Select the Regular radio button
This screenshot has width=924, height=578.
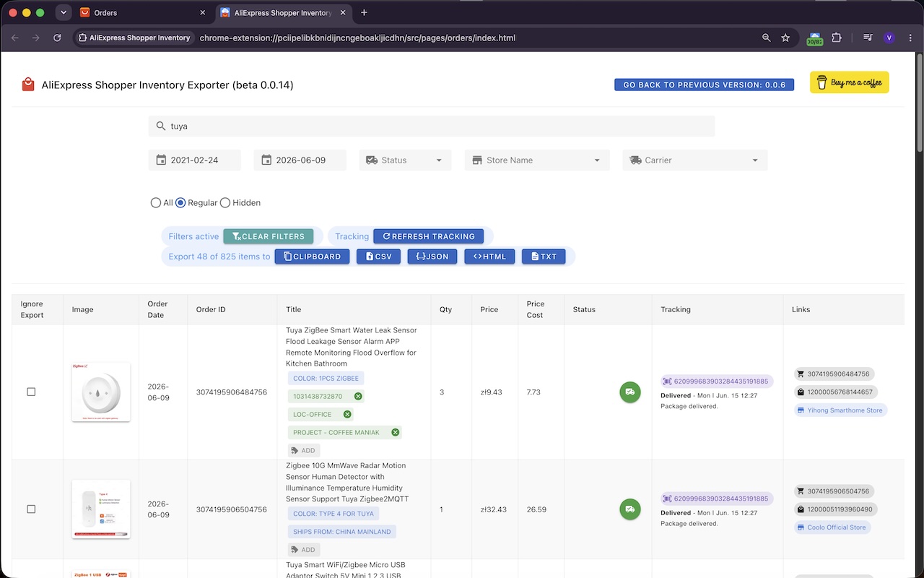point(180,203)
